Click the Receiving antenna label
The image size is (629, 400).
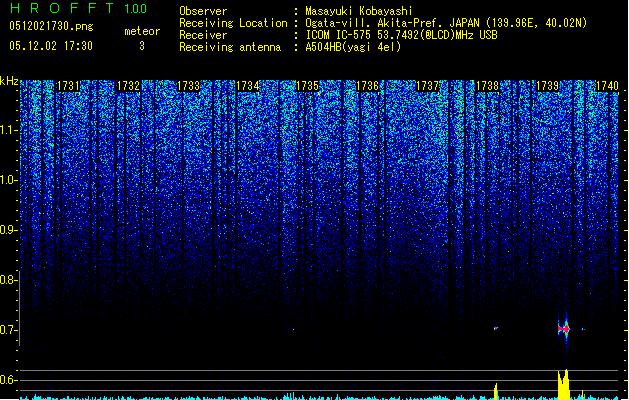pyautogui.click(x=230, y=47)
